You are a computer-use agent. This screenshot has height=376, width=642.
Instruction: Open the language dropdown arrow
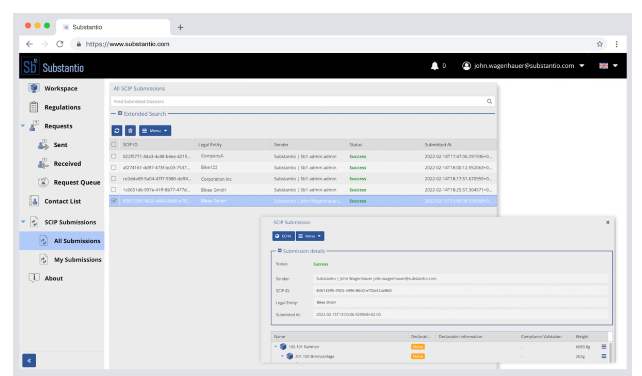click(615, 66)
